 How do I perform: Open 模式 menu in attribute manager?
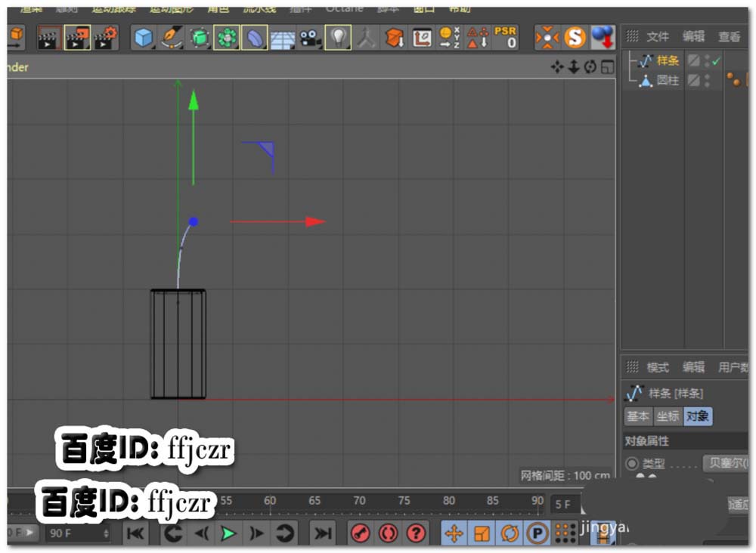tap(658, 368)
